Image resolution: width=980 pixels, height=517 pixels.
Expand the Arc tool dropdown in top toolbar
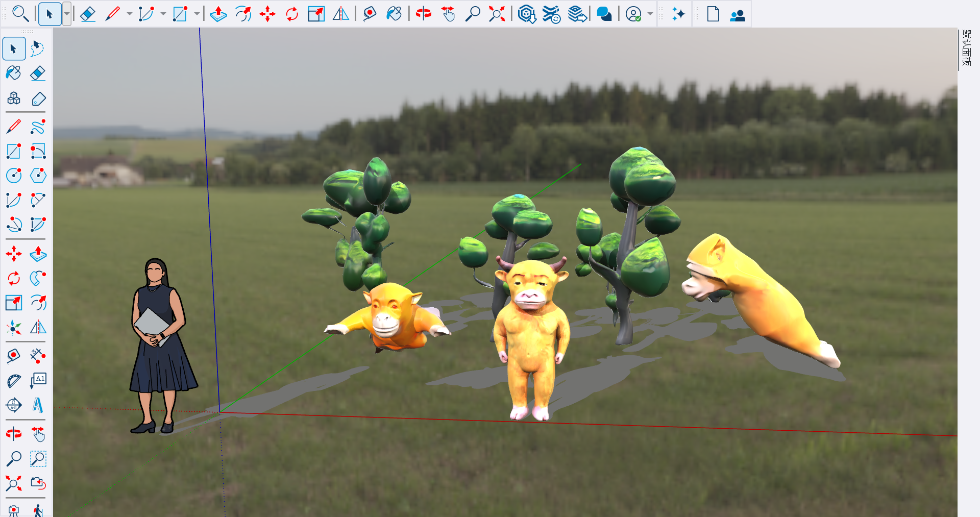click(x=163, y=14)
